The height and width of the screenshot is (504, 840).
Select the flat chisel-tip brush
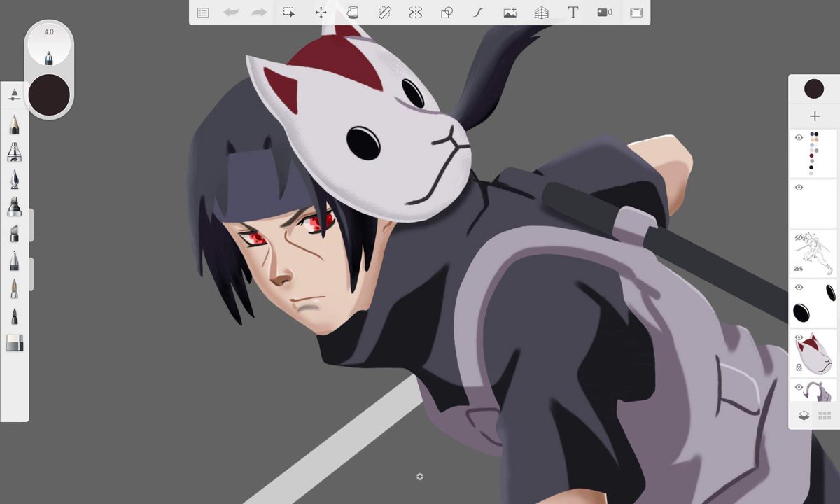point(15,234)
